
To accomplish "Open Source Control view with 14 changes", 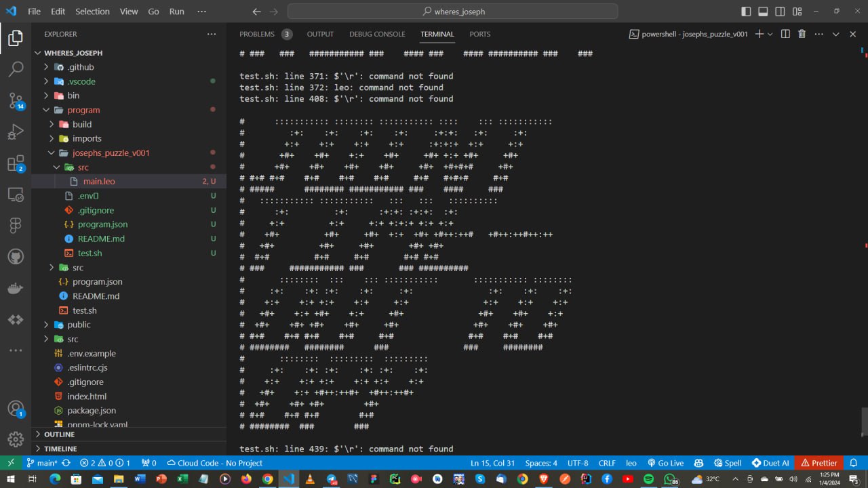I will [15, 102].
